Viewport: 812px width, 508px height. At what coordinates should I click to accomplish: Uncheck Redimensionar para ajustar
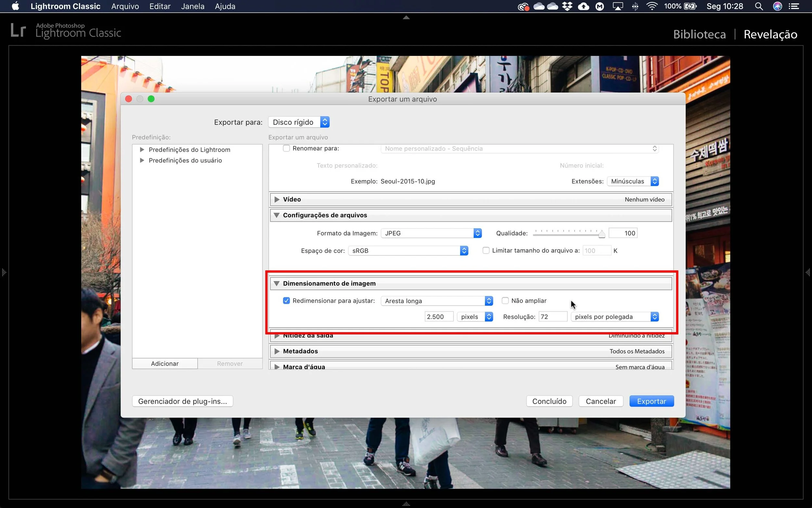[286, 301]
